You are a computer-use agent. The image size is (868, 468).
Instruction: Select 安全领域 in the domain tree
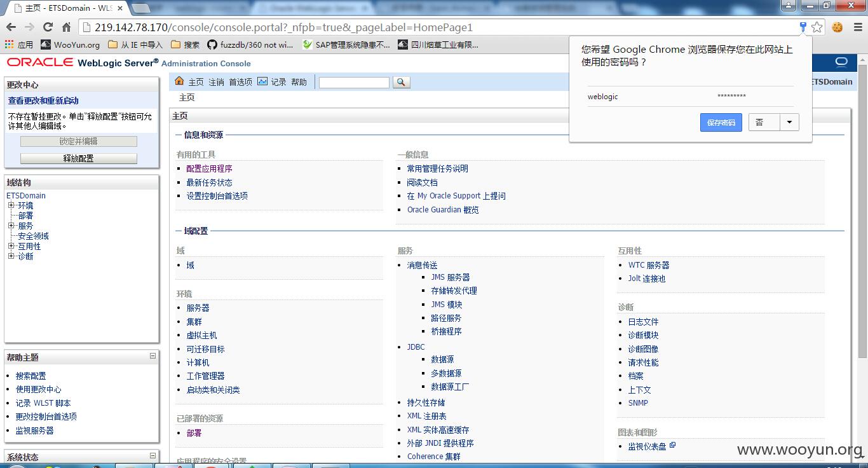33,236
